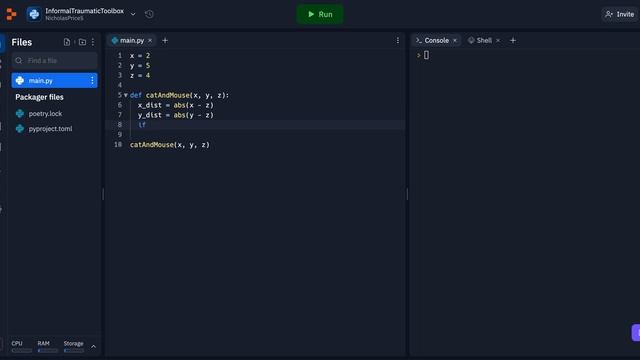Click the Replit logo icon

pos(11,14)
